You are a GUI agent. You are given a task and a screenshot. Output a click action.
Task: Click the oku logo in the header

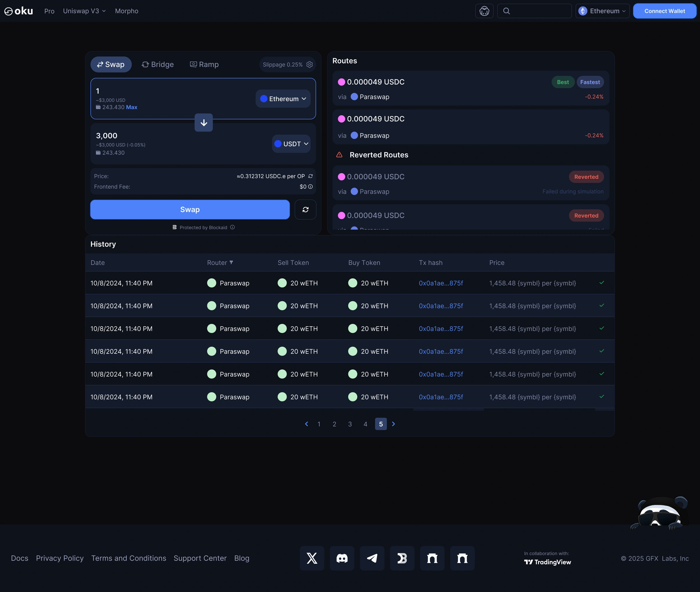(18, 11)
